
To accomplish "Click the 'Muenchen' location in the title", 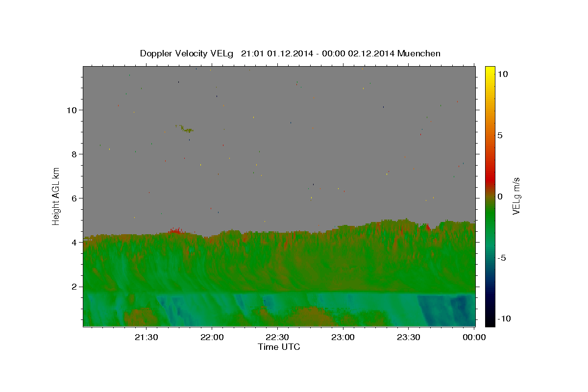I will [x=419, y=53].
